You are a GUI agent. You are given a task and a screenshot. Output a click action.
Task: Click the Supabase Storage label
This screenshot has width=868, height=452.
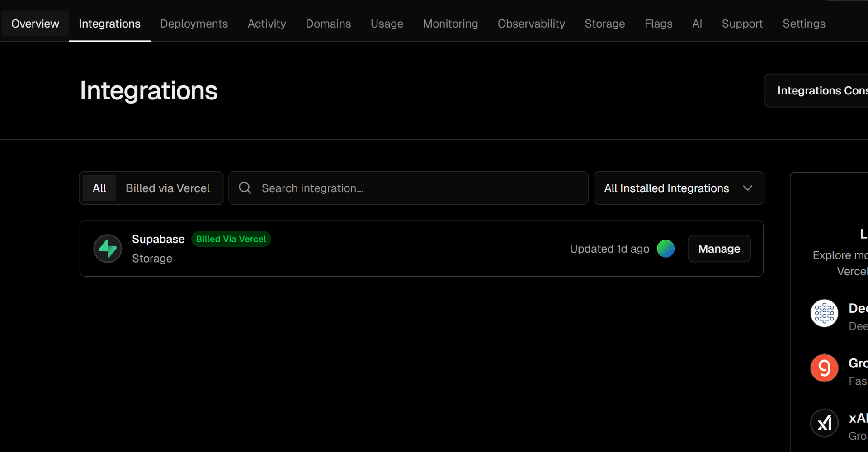pyautogui.click(x=152, y=259)
